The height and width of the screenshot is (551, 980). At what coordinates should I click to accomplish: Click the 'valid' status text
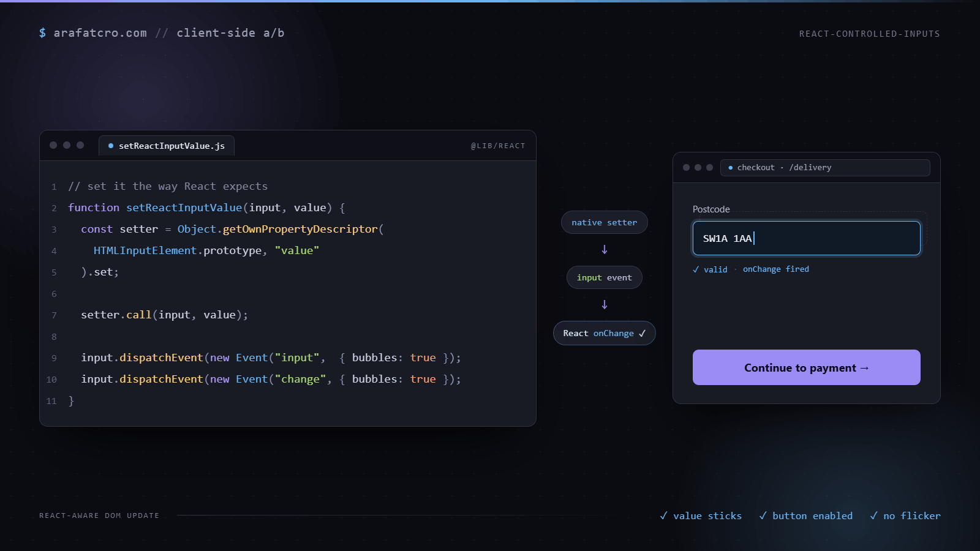point(715,269)
